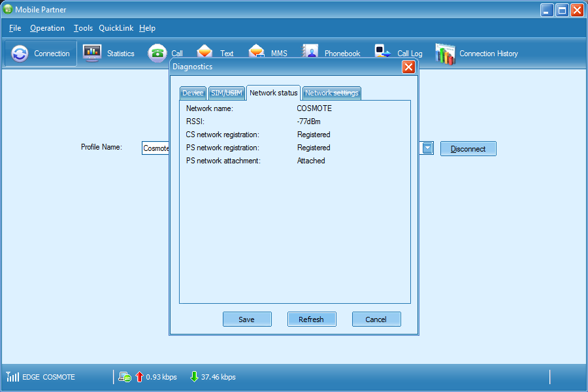The image size is (588, 392).
Task: Open the Operation menu
Action: pyautogui.click(x=47, y=28)
